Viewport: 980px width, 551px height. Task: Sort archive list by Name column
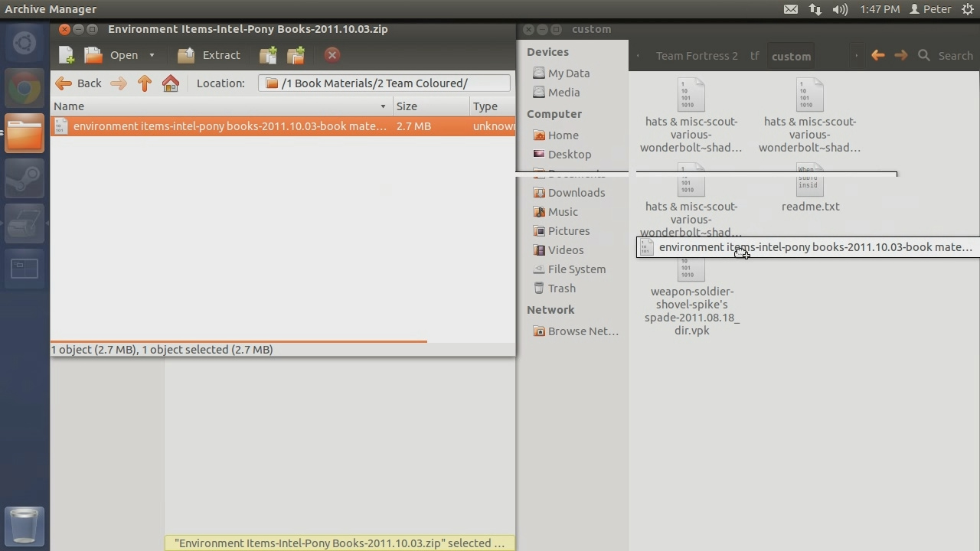[x=221, y=106]
